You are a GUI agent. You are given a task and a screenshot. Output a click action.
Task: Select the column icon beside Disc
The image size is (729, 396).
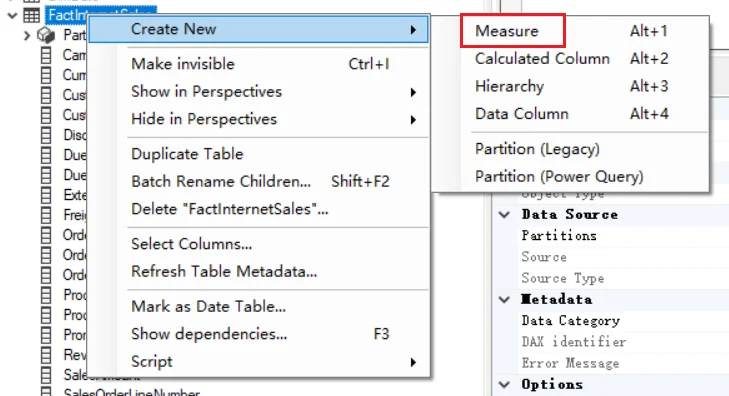(46, 135)
